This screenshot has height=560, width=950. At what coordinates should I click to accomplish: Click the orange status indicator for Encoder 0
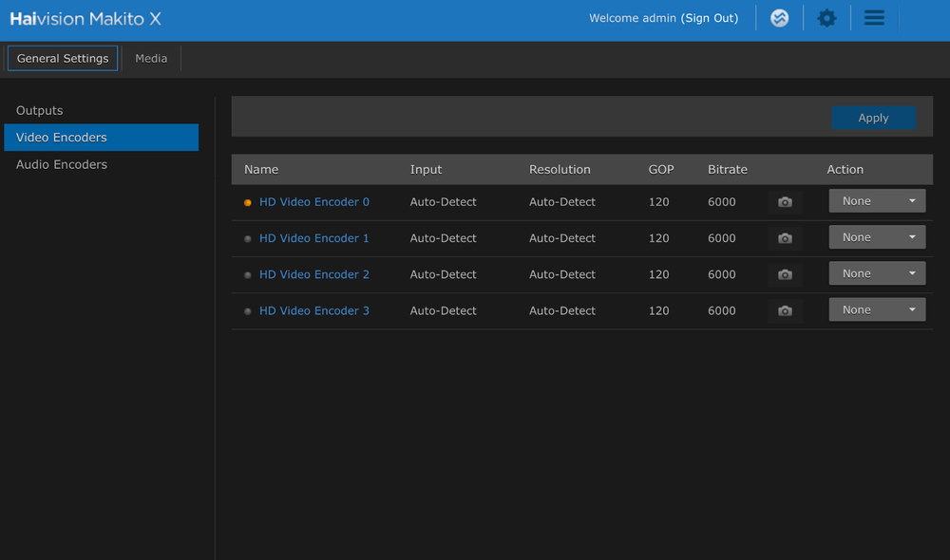point(248,202)
